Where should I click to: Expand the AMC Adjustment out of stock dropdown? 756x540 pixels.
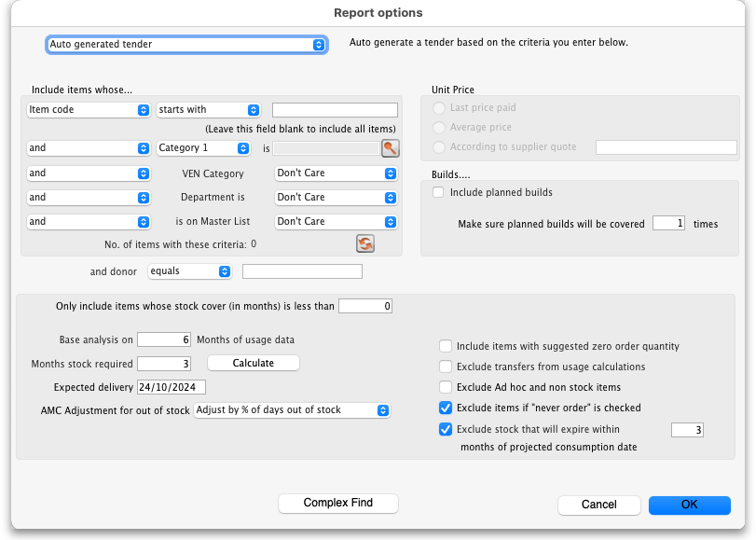click(291, 410)
